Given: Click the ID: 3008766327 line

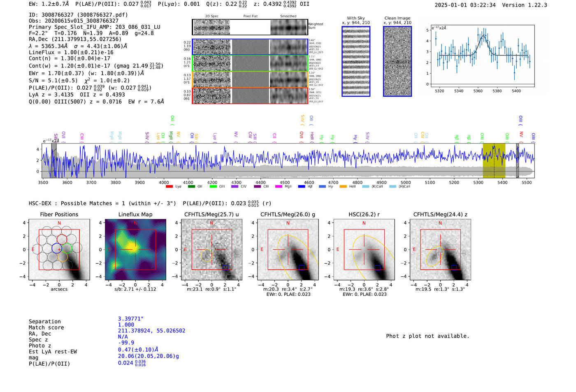Looking at the screenshot, I should point(78,15).
